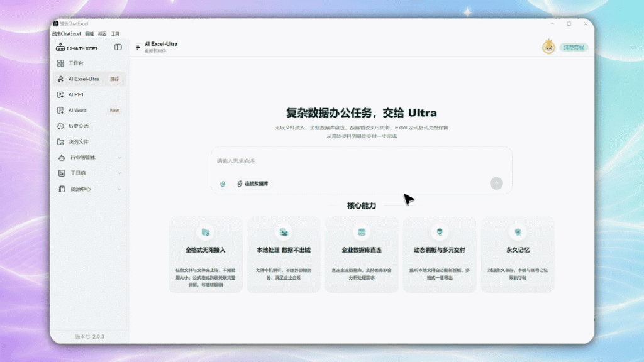Image resolution: width=644 pixels, height=362 pixels.
Task: Expand the 工具箱 toolbox chevron
Action: pyautogui.click(x=119, y=173)
